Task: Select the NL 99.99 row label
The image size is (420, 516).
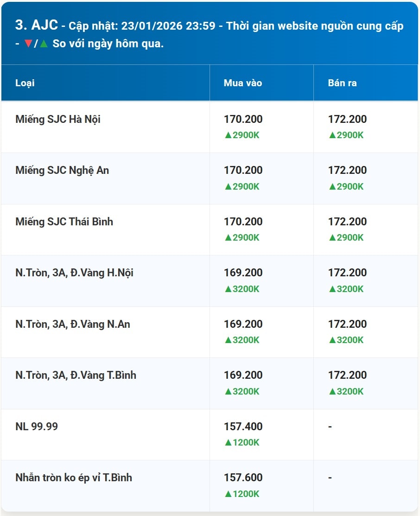Action: pyautogui.click(x=37, y=427)
